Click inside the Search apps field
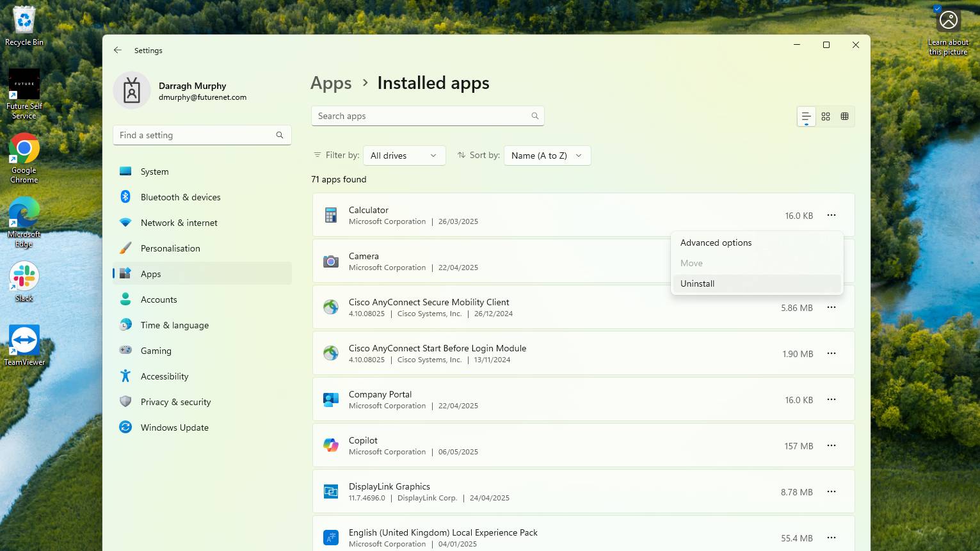980x551 pixels. click(x=422, y=116)
